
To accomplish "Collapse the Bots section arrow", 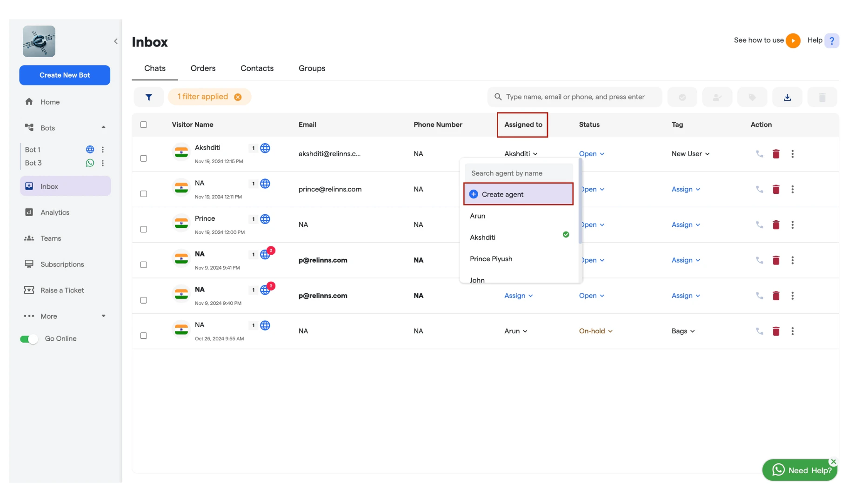I will pyautogui.click(x=103, y=127).
